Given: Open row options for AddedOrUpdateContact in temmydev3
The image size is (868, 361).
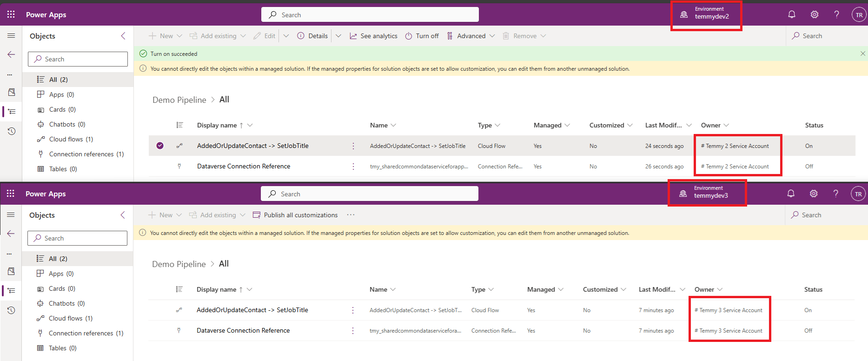Looking at the screenshot, I should [x=353, y=310].
